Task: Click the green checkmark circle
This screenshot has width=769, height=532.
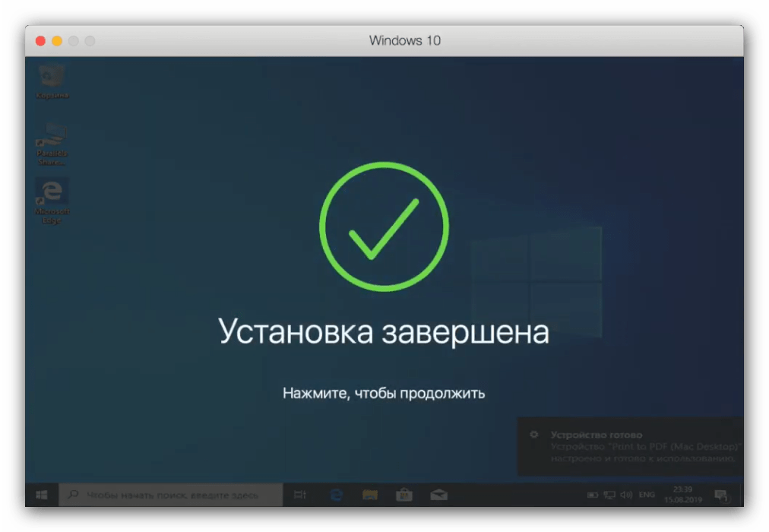Action: (x=384, y=225)
